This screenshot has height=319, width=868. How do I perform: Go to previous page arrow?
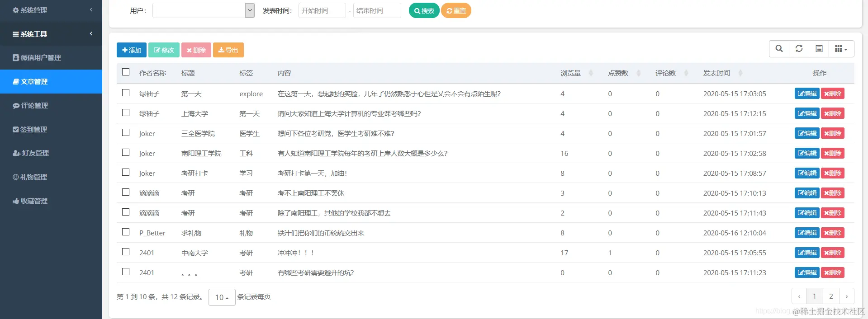coord(799,296)
